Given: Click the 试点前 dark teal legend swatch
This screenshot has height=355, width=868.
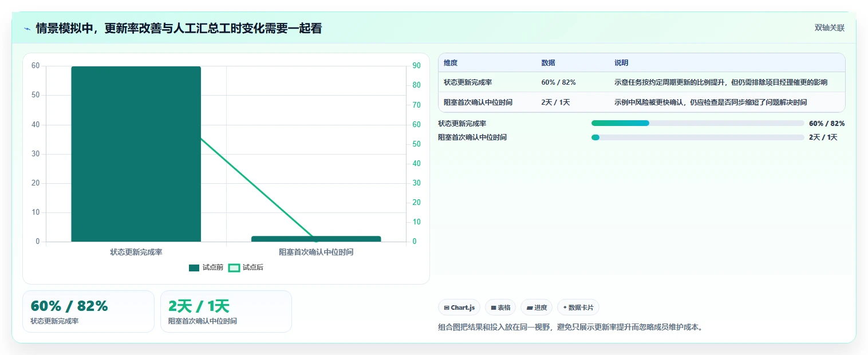Looking at the screenshot, I should (194, 267).
